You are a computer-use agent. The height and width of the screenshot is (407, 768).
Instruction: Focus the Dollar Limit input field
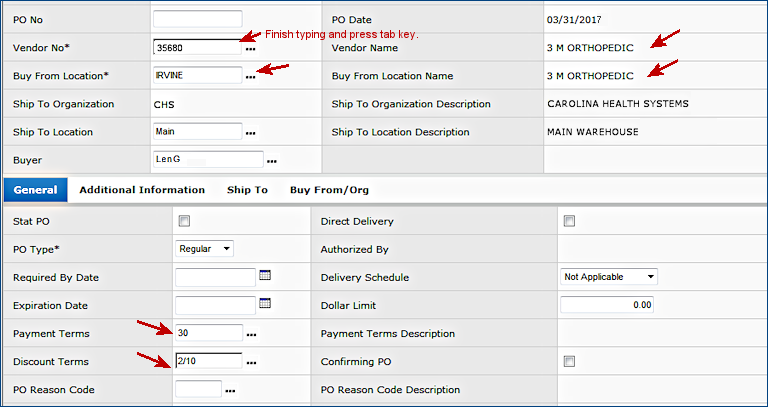tap(608, 305)
